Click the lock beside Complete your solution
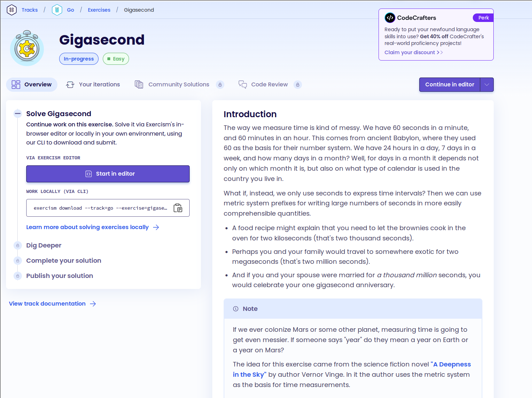 pos(18,261)
